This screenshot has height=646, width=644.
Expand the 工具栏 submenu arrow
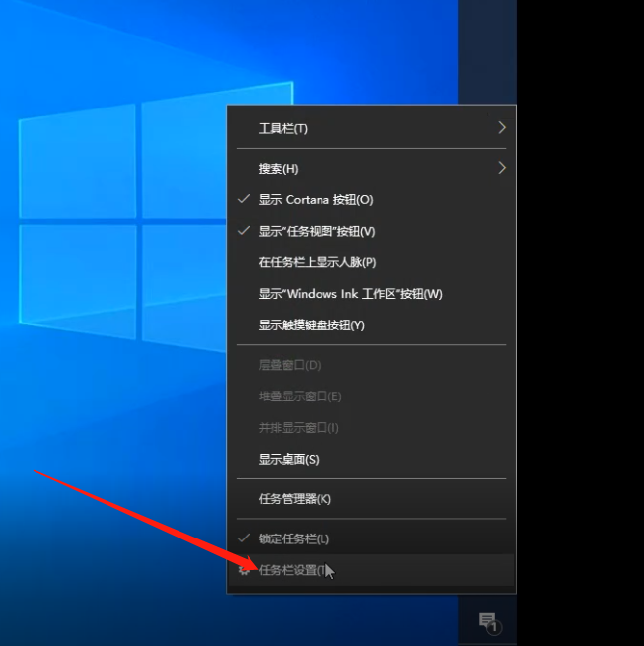coord(501,128)
